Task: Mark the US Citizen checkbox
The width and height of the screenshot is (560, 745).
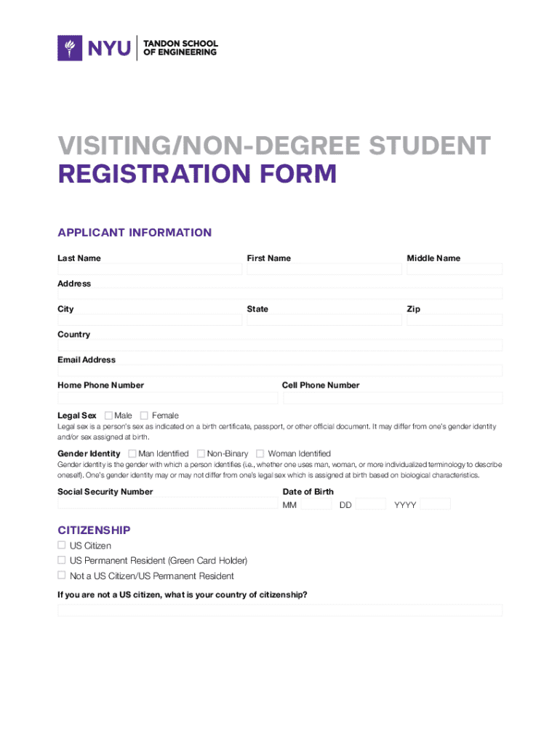Action: (x=62, y=545)
